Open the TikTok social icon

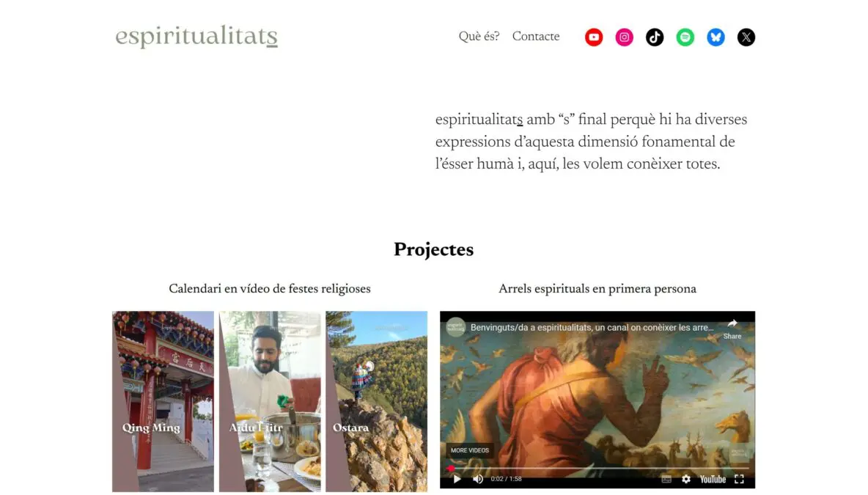(x=655, y=37)
